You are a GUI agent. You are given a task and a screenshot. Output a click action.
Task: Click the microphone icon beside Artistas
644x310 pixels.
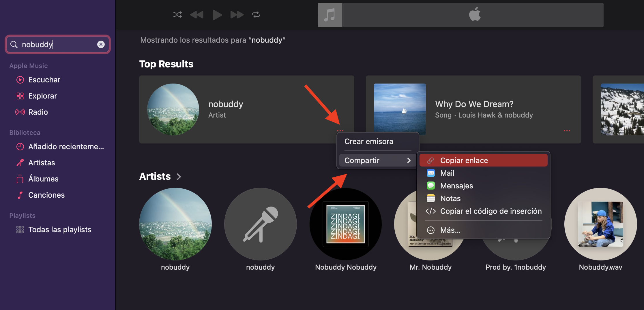pyautogui.click(x=20, y=163)
